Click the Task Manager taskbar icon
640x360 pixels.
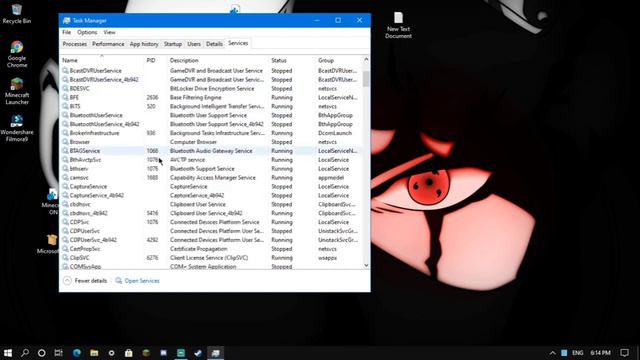point(216,353)
